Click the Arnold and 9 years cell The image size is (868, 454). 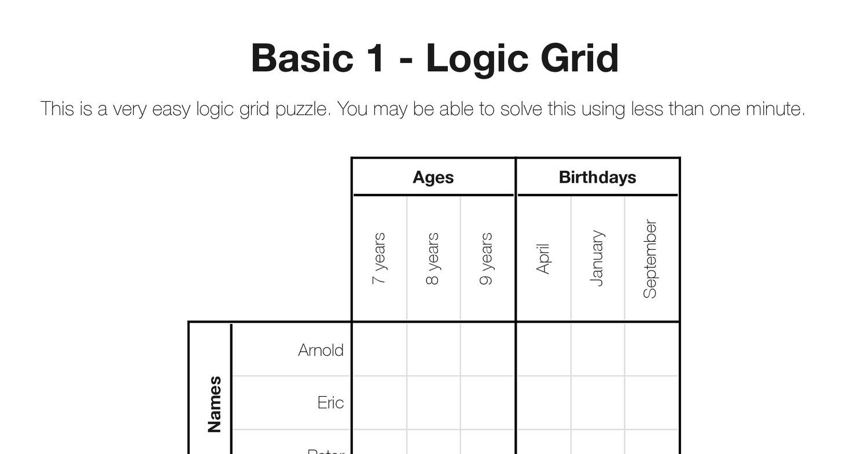(487, 349)
